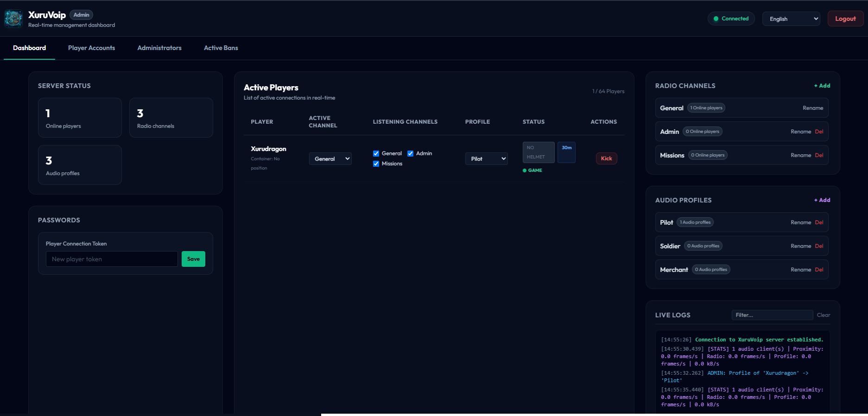Clear the live logs
The width and height of the screenshot is (868, 416).
tap(824, 315)
